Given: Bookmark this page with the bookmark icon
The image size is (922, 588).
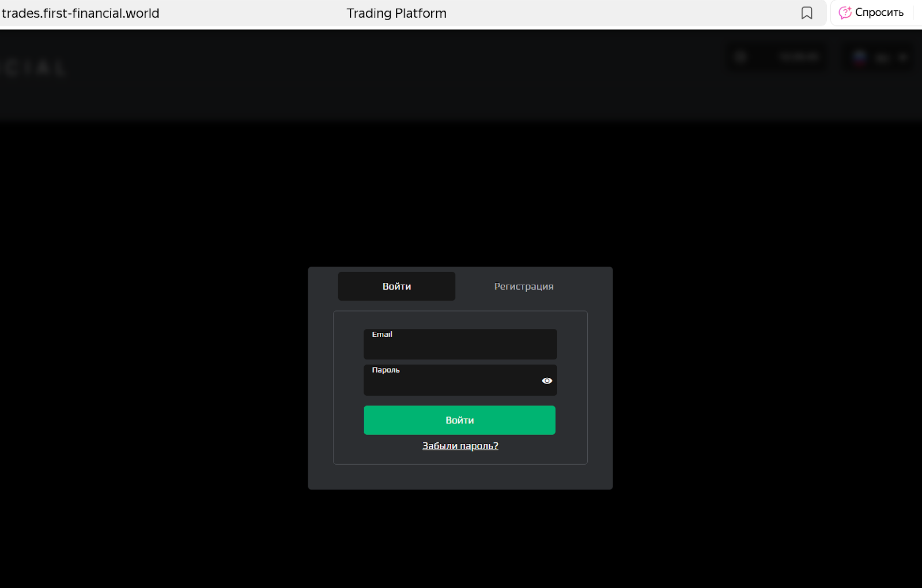Looking at the screenshot, I should [807, 13].
